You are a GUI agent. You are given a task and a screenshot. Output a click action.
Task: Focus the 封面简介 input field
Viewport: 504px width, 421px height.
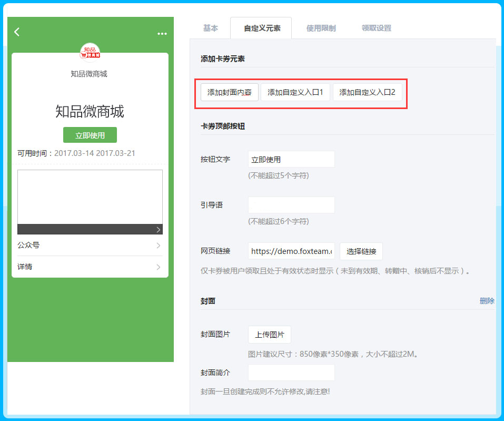click(x=291, y=373)
